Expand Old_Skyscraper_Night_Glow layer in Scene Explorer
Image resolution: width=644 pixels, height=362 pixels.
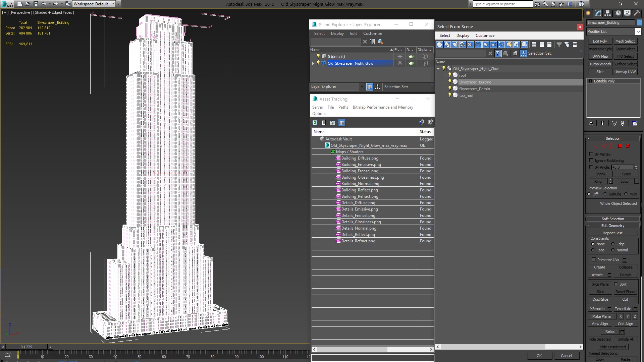point(313,63)
